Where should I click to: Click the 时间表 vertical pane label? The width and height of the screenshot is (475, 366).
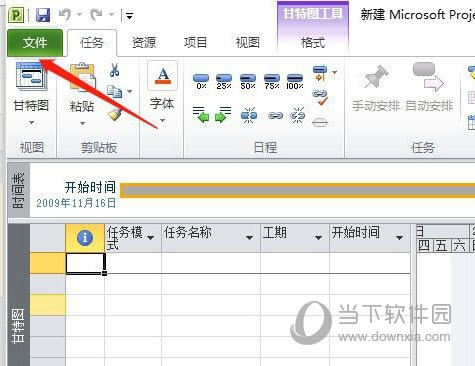pos(18,191)
